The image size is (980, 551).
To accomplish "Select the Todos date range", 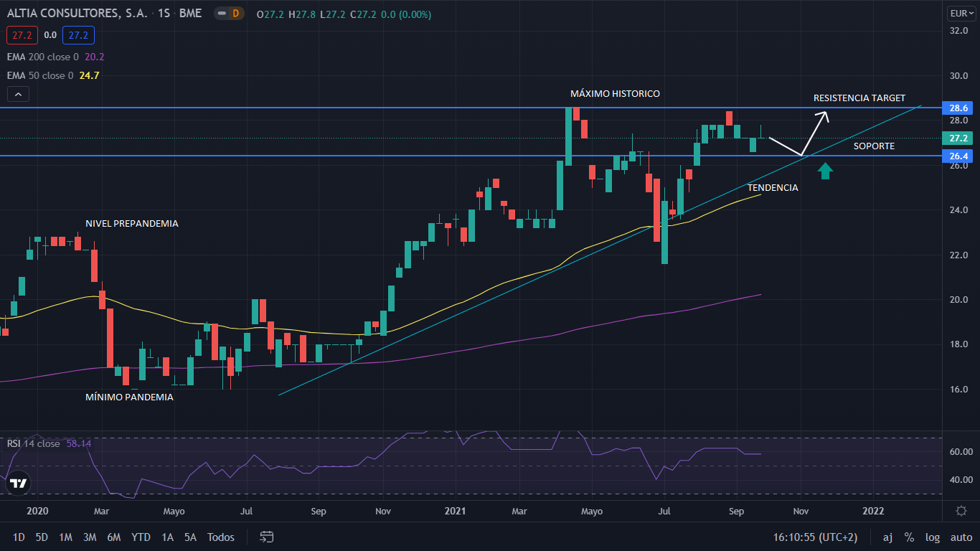I will click(221, 537).
